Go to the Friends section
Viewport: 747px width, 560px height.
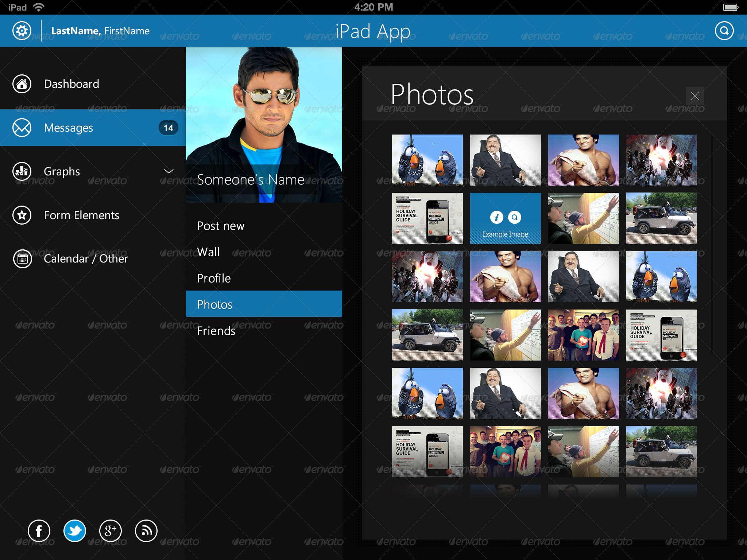coord(216,331)
